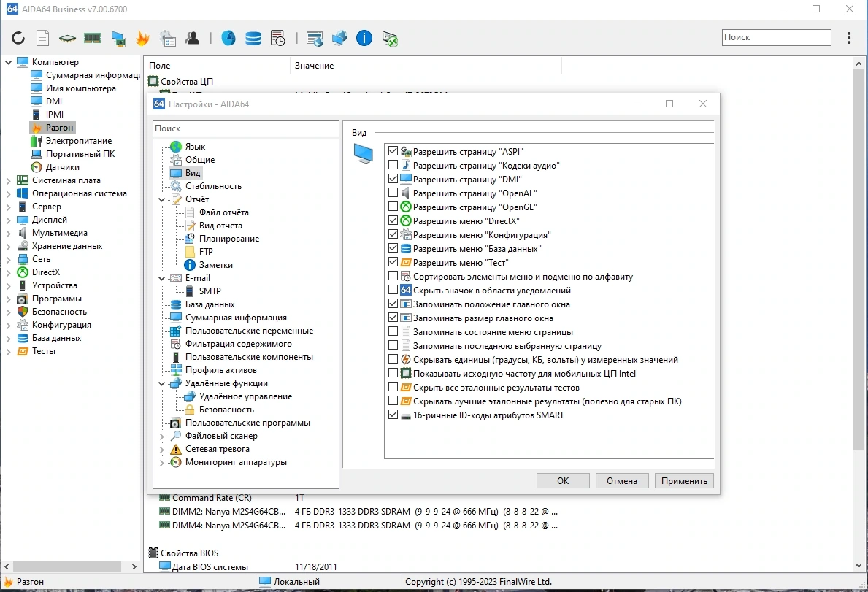Click the flame stability test toolbar icon
868x592 pixels.
[142, 38]
